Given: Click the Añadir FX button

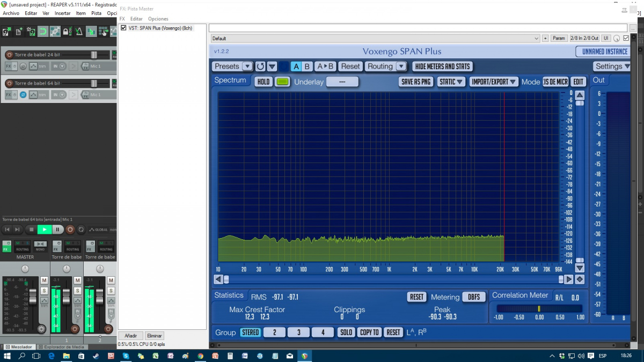Looking at the screenshot, I should click(x=131, y=336).
